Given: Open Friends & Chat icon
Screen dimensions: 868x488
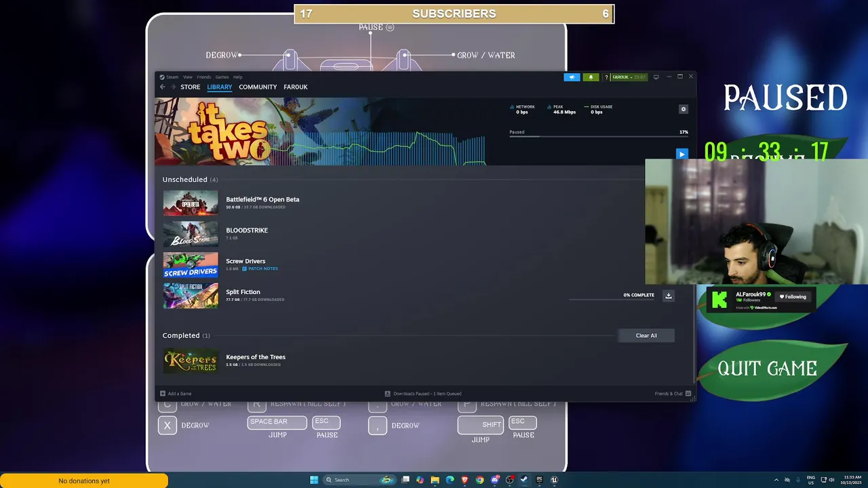Looking at the screenshot, I should [688, 394].
